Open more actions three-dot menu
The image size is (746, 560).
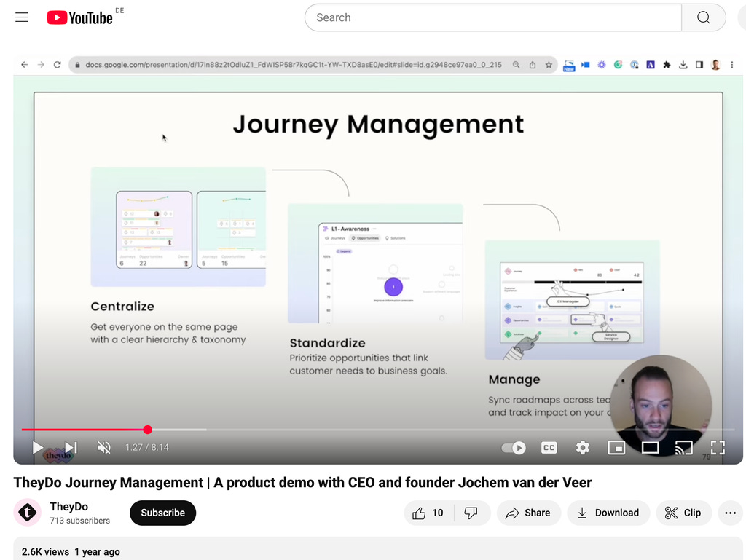click(730, 513)
